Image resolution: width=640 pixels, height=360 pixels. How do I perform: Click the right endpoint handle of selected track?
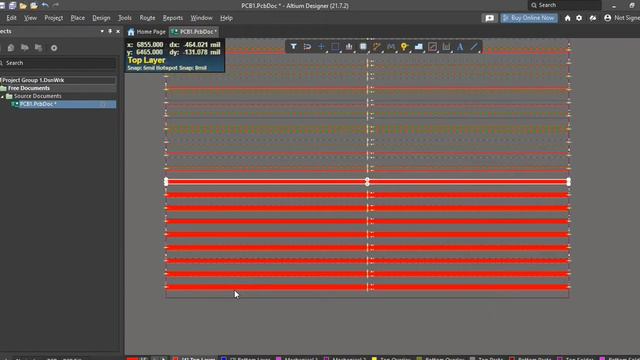coord(569,182)
